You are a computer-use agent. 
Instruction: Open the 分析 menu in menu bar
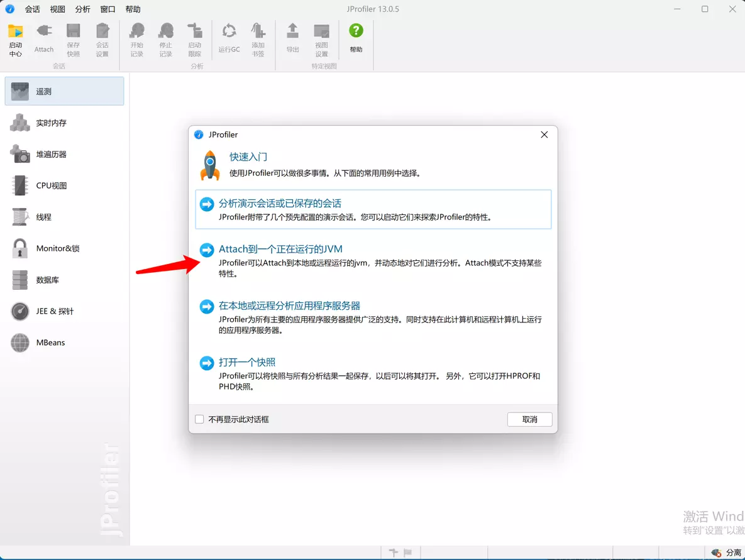pyautogui.click(x=82, y=9)
